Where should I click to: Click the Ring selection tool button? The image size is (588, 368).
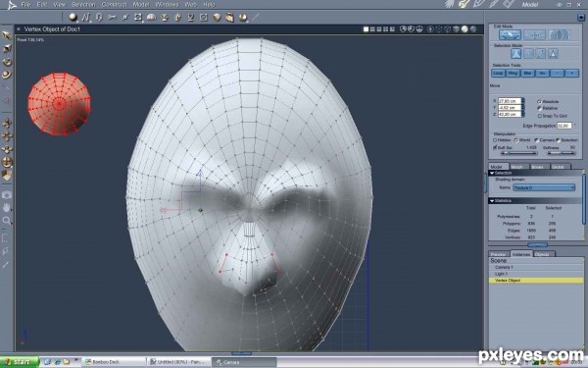pyautogui.click(x=513, y=74)
